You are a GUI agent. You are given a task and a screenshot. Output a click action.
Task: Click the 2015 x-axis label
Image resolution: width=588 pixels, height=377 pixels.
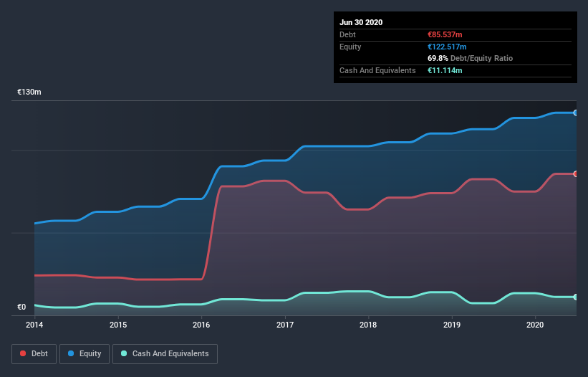(x=118, y=325)
